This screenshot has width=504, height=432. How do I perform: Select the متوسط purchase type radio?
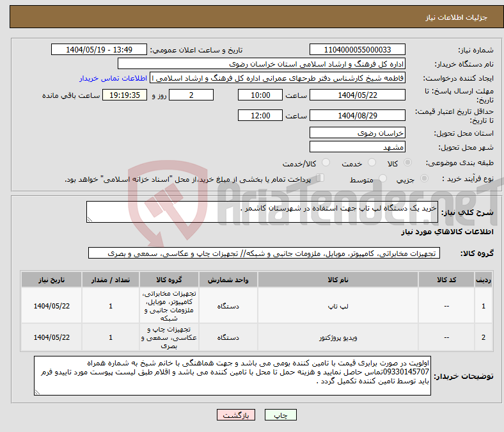[382, 178]
